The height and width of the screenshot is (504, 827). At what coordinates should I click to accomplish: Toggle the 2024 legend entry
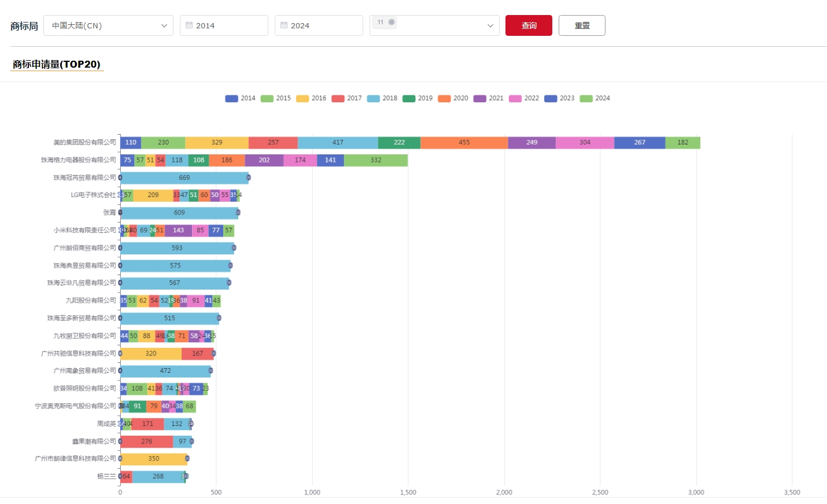click(595, 98)
